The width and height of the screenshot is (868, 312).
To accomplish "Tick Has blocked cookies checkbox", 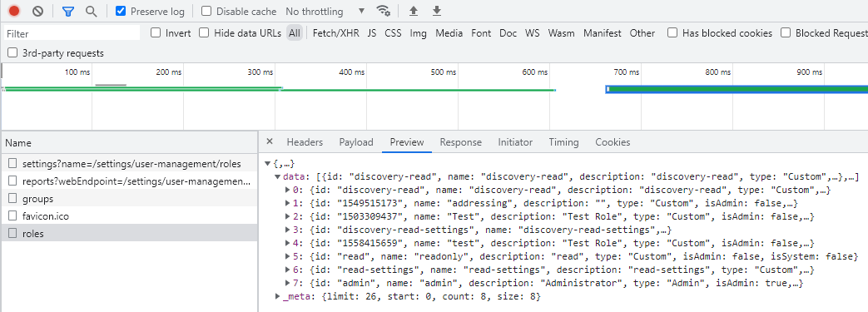I will pos(672,33).
